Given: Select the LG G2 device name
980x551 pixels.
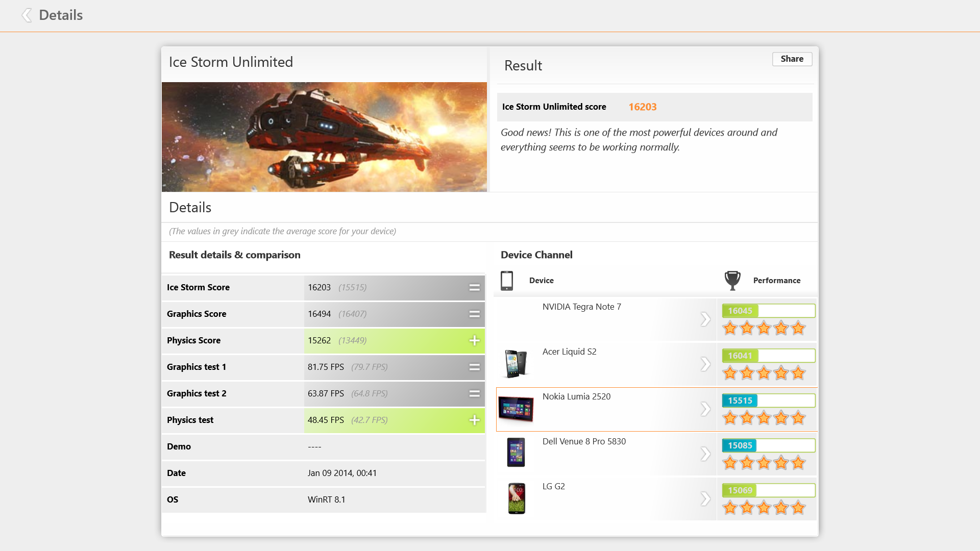Looking at the screenshot, I should coord(553,486).
